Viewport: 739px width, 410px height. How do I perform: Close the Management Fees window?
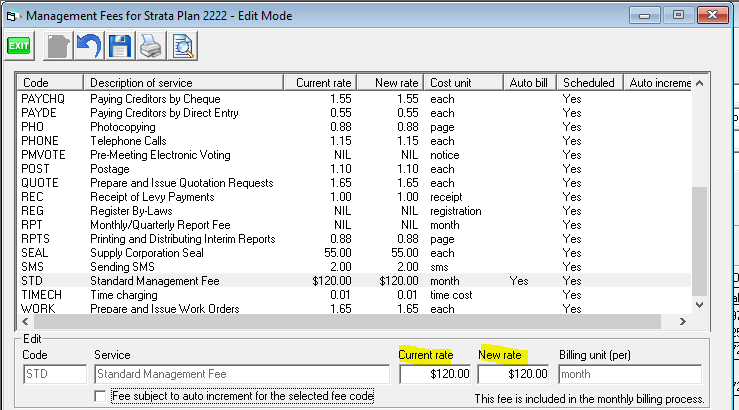(712, 16)
